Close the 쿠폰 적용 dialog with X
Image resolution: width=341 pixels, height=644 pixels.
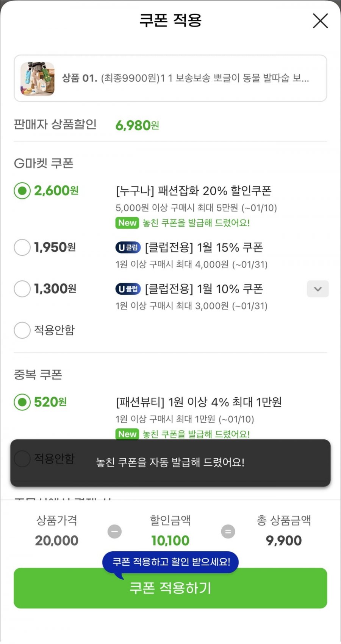320,21
